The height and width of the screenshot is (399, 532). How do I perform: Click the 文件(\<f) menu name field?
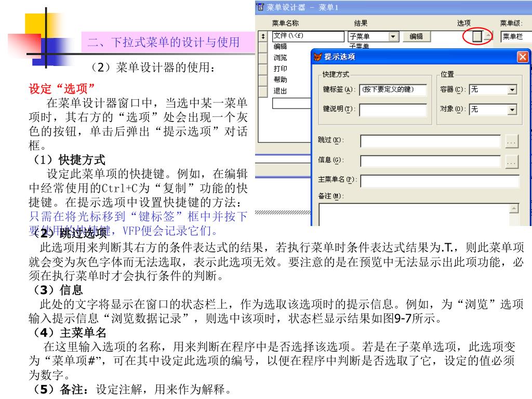[x=308, y=36]
